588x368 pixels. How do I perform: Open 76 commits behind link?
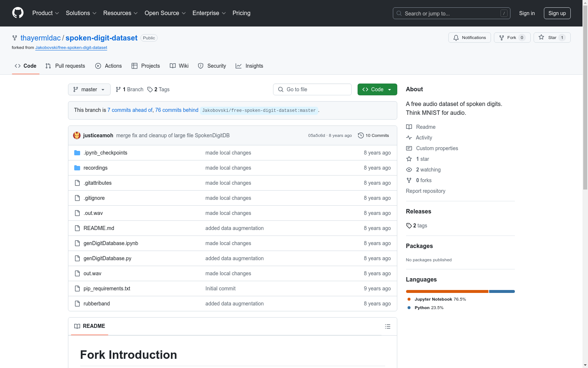point(177,110)
